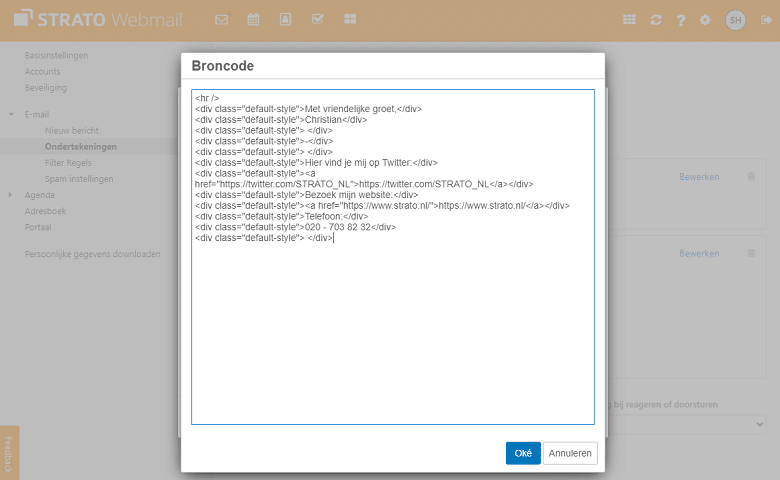Image resolution: width=780 pixels, height=480 pixels.
Task: Click the 'Bezoek mijn website' code line
Action: pos(306,194)
